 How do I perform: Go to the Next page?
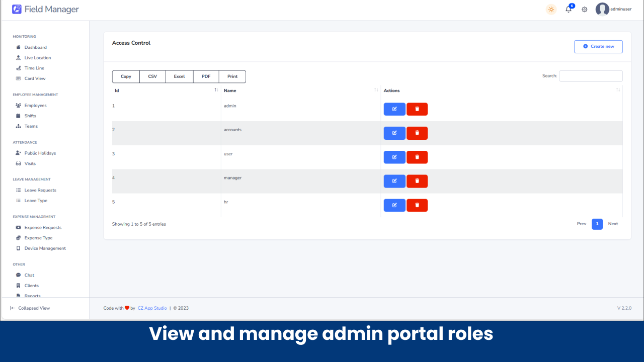click(613, 224)
